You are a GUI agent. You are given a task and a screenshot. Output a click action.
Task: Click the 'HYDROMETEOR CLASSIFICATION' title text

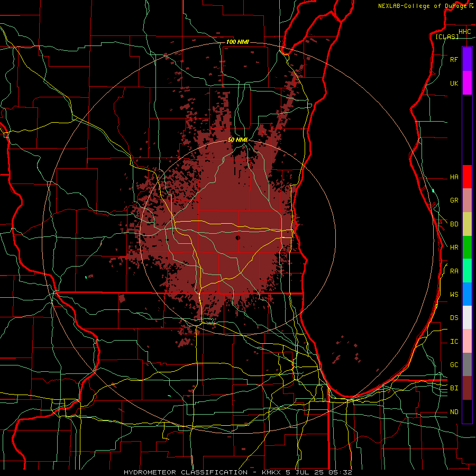pyautogui.click(x=186, y=472)
